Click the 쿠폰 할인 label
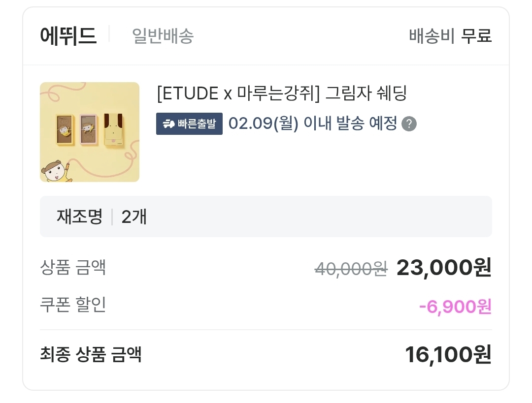The width and height of the screenshot is (532, 403). (73, 305)
